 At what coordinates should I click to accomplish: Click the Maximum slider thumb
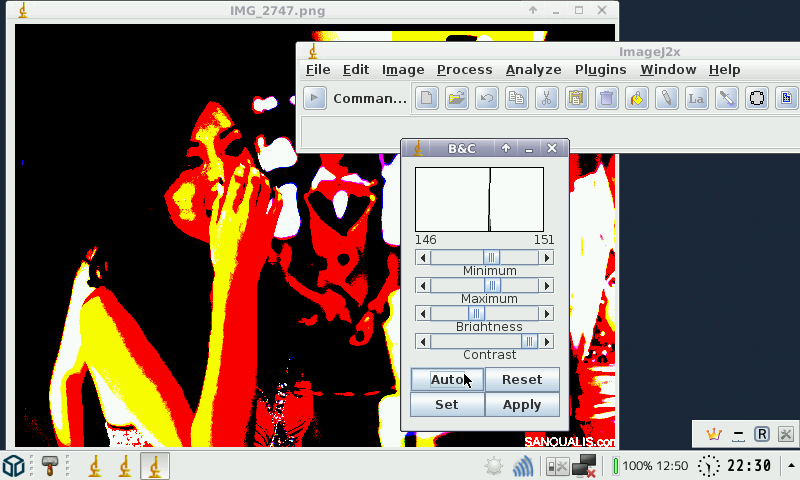[x=492, y=286]
